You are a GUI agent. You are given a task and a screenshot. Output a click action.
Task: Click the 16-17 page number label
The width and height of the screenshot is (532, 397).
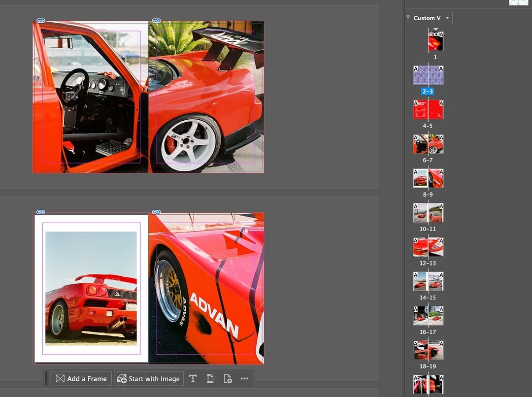(428, 332)
